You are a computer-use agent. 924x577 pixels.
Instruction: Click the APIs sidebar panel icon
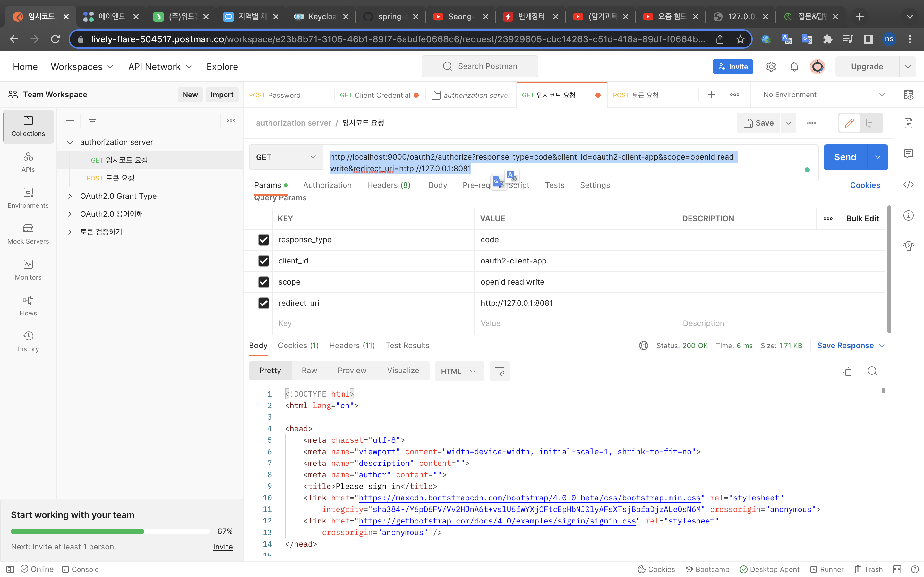point(27,162)
